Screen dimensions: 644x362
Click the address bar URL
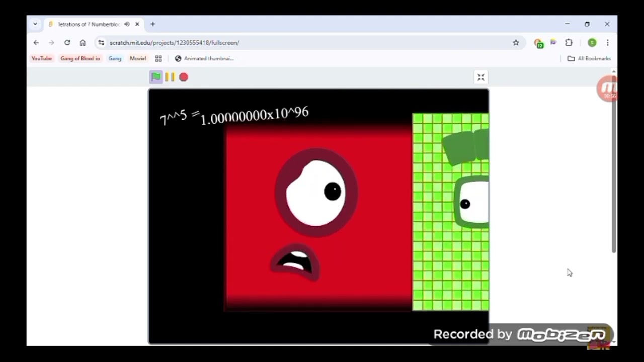click(174, 43)
